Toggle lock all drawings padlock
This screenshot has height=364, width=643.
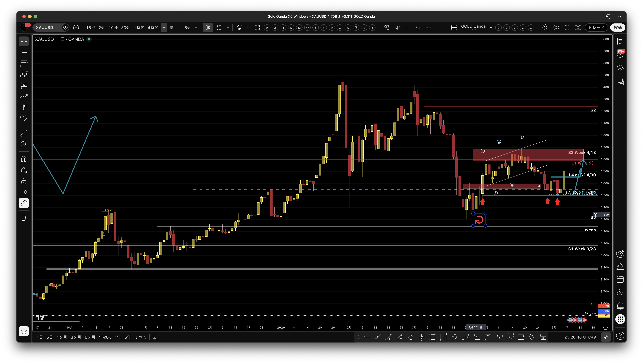coord(24,181)
